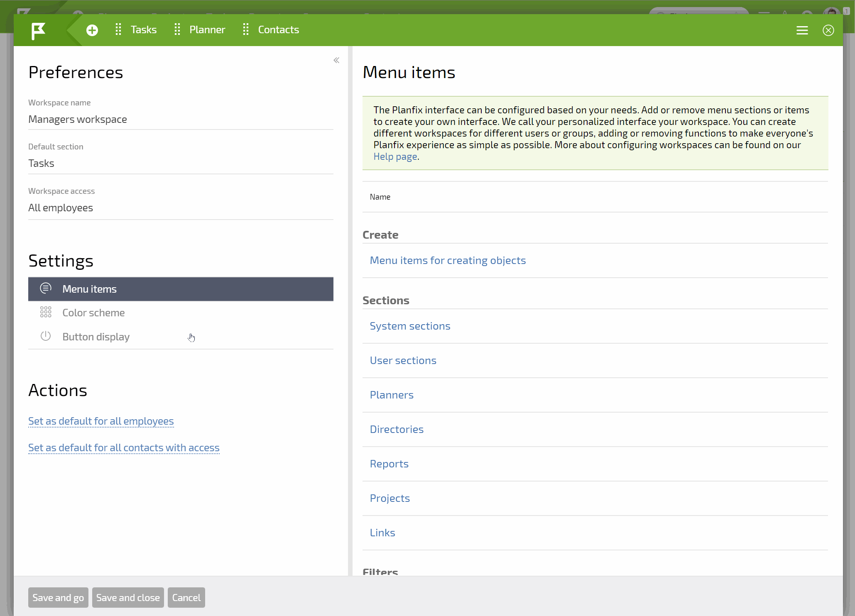Click the Menu items settings icon

(45, 288)
